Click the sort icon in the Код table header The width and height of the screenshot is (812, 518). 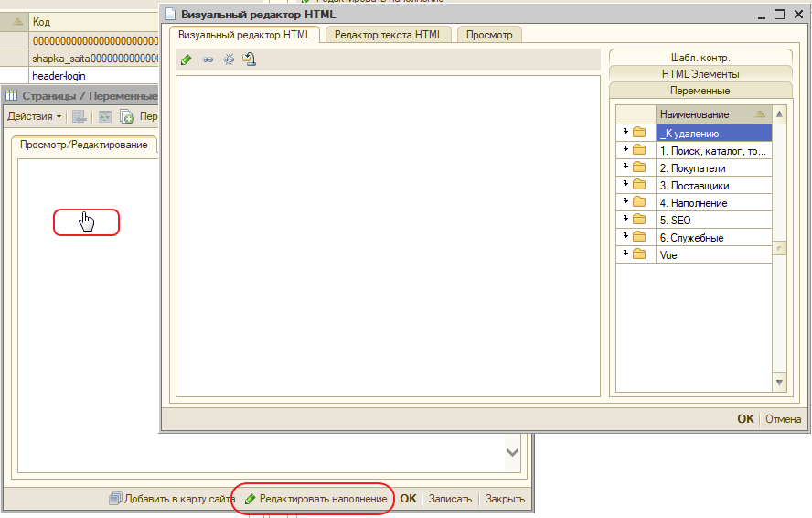coord(17,21)
